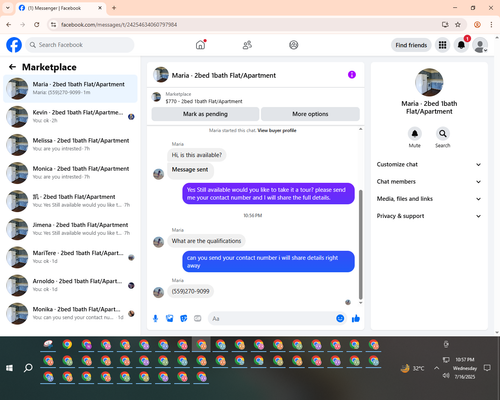Screen dimensions: 500x400
Task: Click the browser address bar URL
Action: (x=119, y=25)
